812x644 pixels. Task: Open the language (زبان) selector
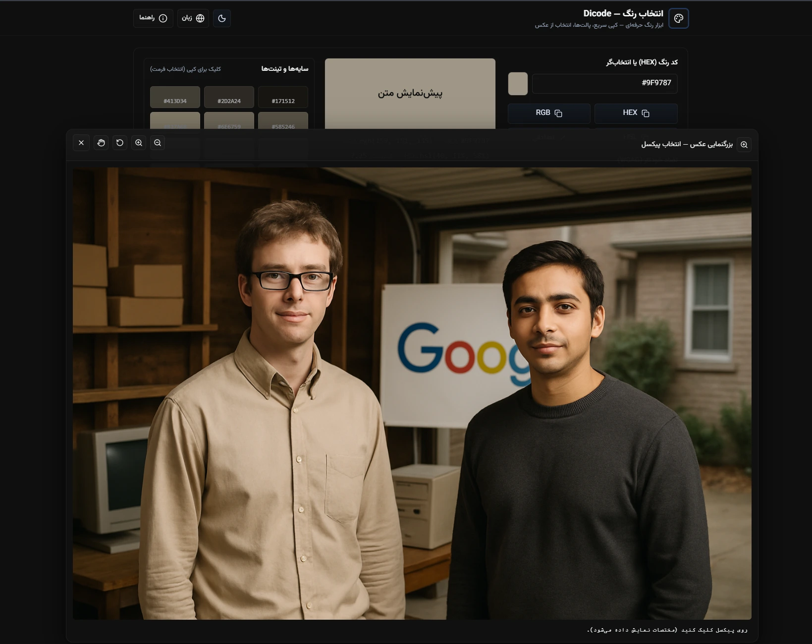(193, 18)
